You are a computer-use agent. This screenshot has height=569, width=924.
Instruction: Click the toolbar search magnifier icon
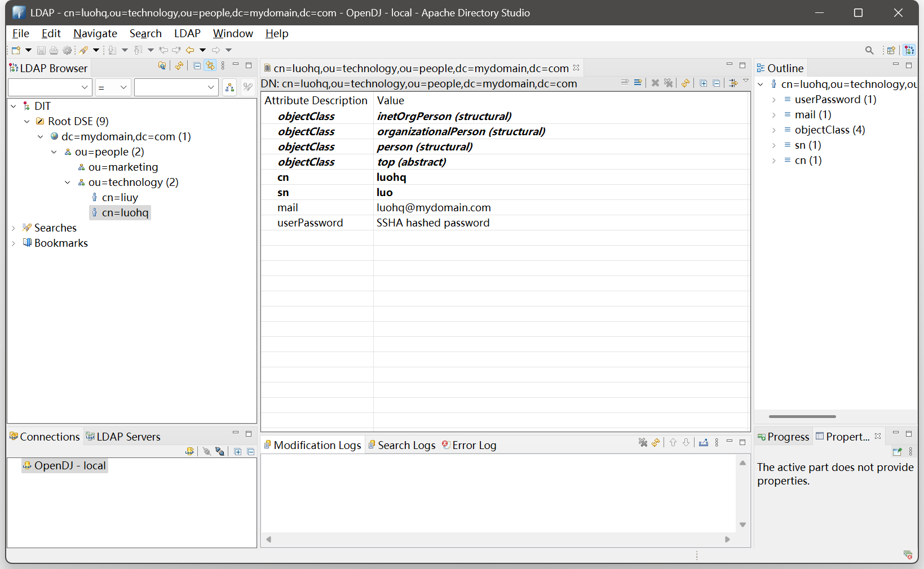click(x=869, y=50)
